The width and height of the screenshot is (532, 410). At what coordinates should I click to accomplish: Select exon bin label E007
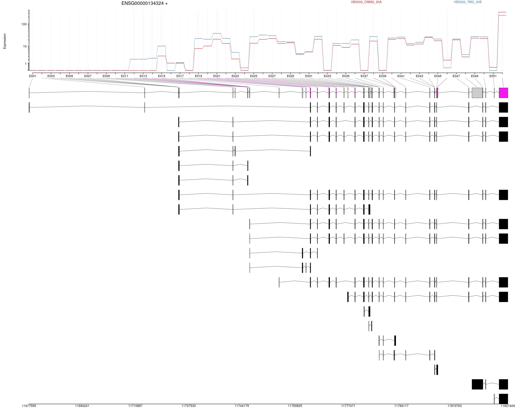coord(88,76)
